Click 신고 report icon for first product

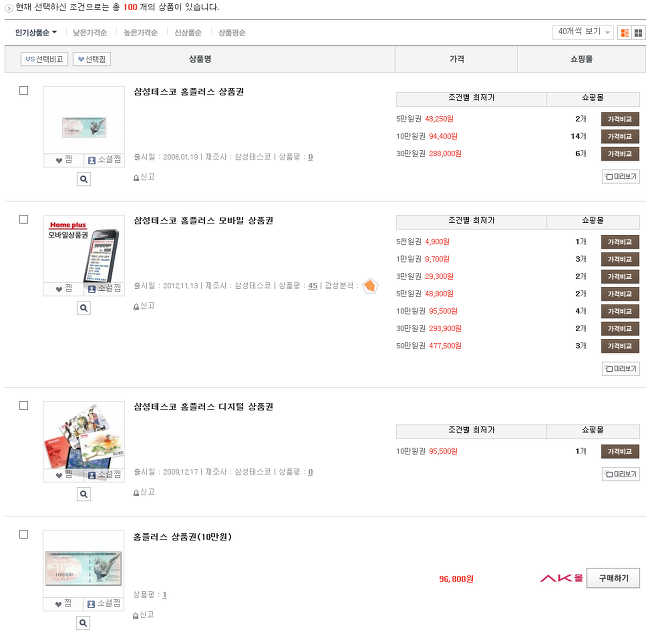point(144,177)
